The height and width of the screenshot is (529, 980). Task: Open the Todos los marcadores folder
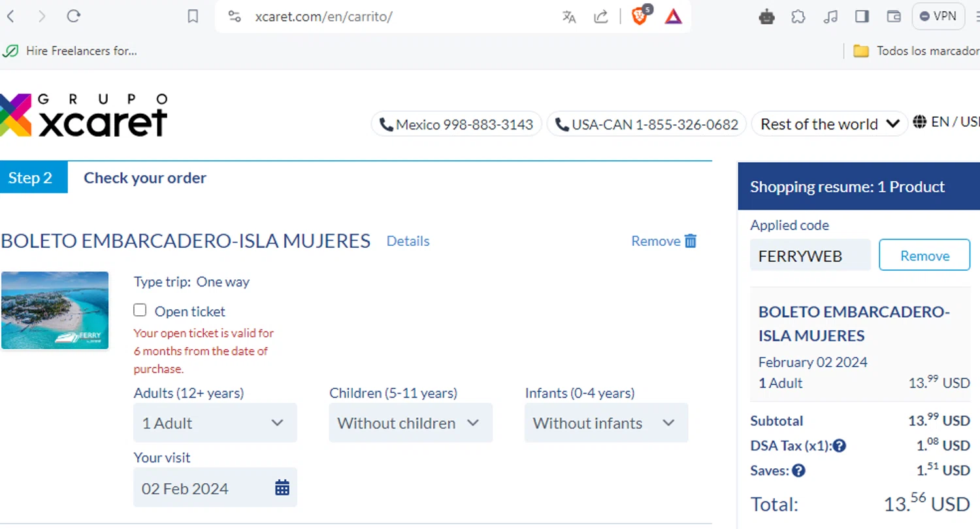click(916, 50)
